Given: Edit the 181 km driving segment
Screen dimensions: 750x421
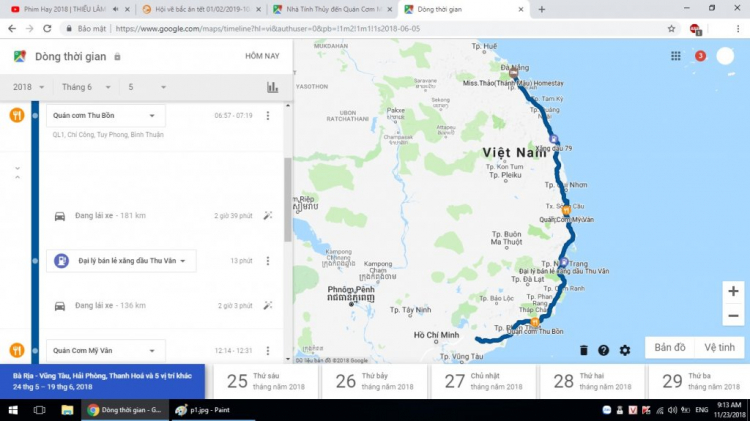Looking at the screenshot, I should (268, 216).
